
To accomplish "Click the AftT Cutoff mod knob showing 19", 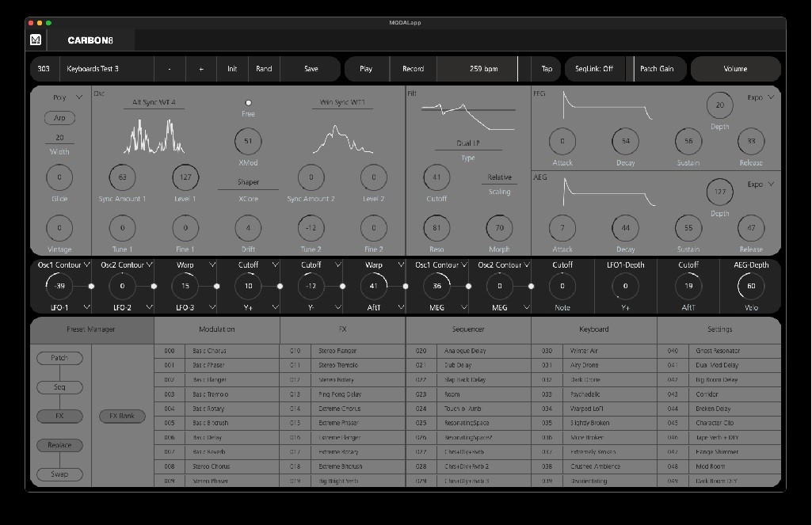I will point(688,286).
